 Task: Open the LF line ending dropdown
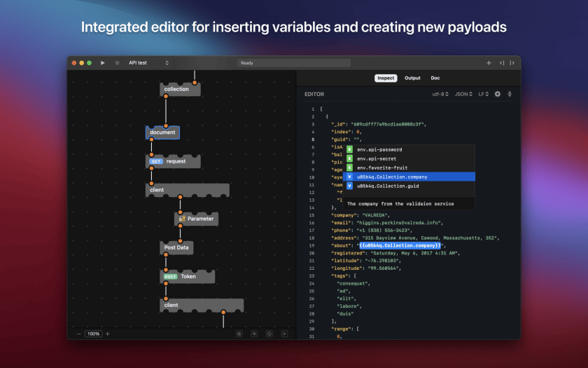tap(484, 94)
